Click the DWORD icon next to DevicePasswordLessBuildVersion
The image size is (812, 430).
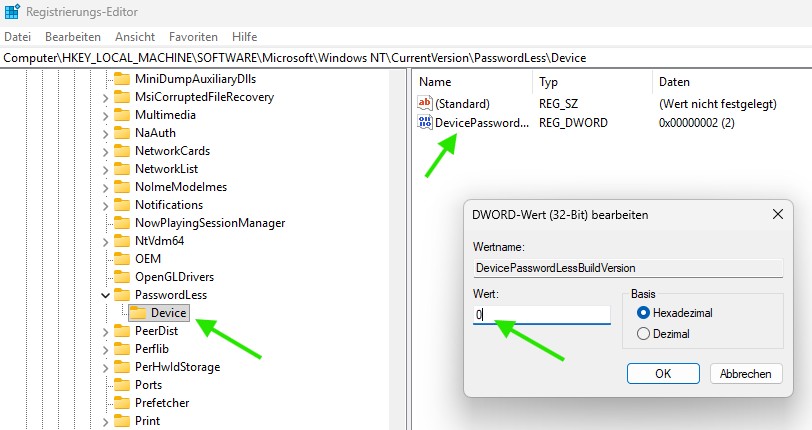425,123
